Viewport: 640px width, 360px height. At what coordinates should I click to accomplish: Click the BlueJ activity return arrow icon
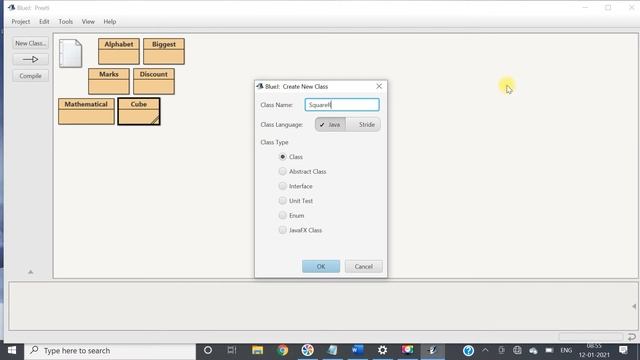pos(631,337)
